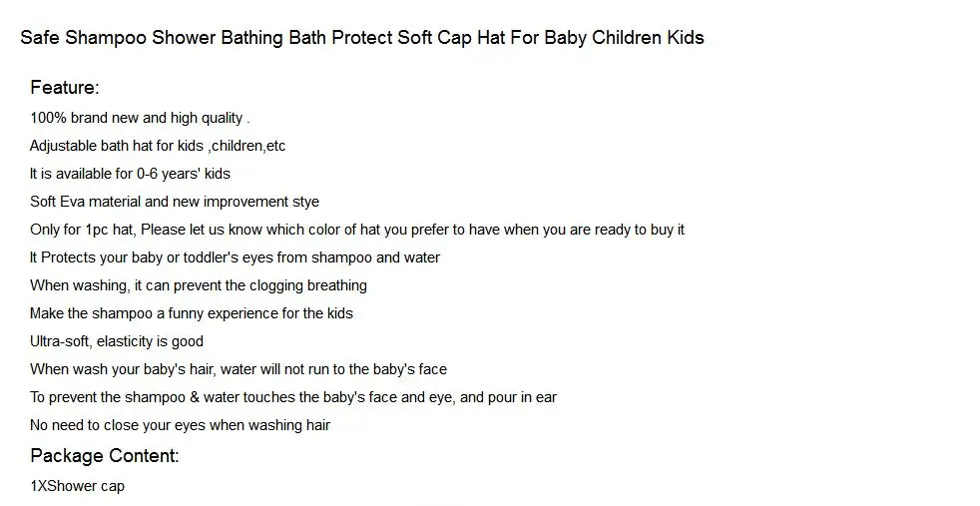
Task: Click the 'Only for 1pc hat' sentence
Action: click(x=299, y=230)
